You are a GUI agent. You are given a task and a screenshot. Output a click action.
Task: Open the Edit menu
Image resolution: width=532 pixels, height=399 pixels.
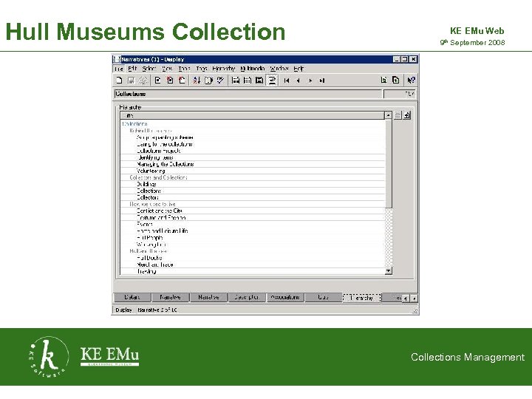point(132,69)
